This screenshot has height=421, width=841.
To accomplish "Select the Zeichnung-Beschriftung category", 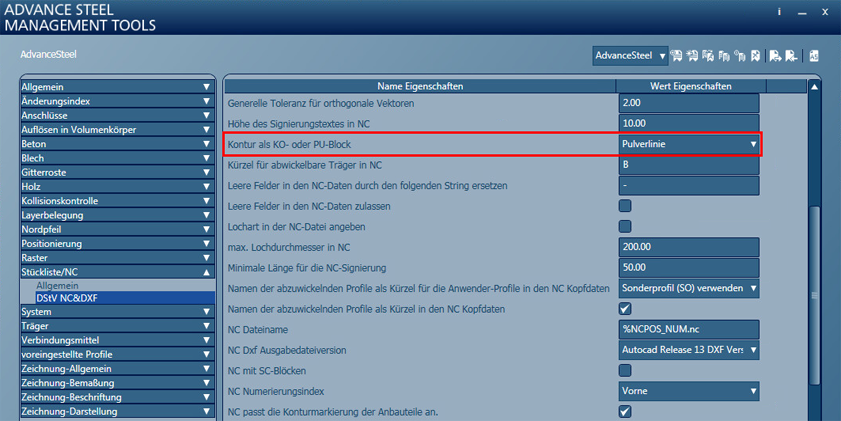I will point(117,397).
